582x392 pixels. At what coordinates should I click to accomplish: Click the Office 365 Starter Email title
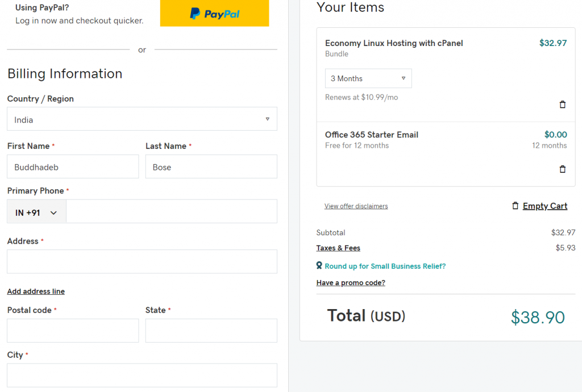pyautogui.click(x=372, y=135)
